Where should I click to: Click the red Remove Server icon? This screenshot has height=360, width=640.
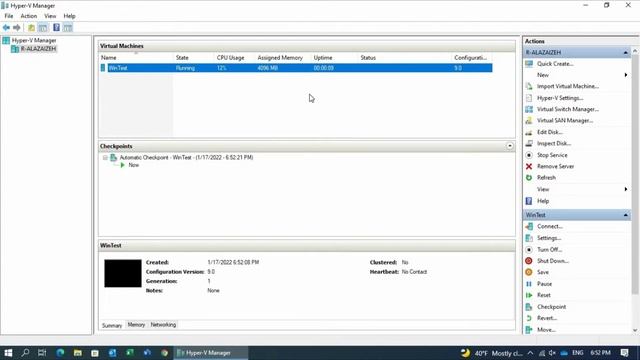[x=529, y=166]
